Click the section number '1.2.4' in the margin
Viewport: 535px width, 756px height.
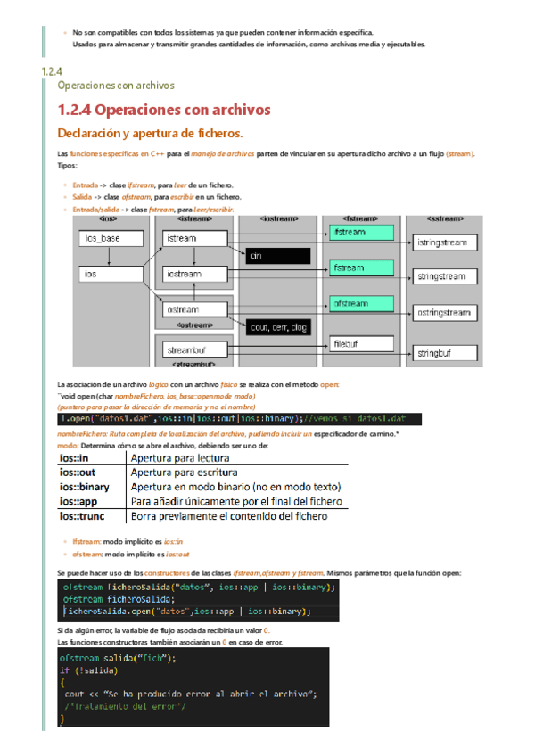[52, 72]
